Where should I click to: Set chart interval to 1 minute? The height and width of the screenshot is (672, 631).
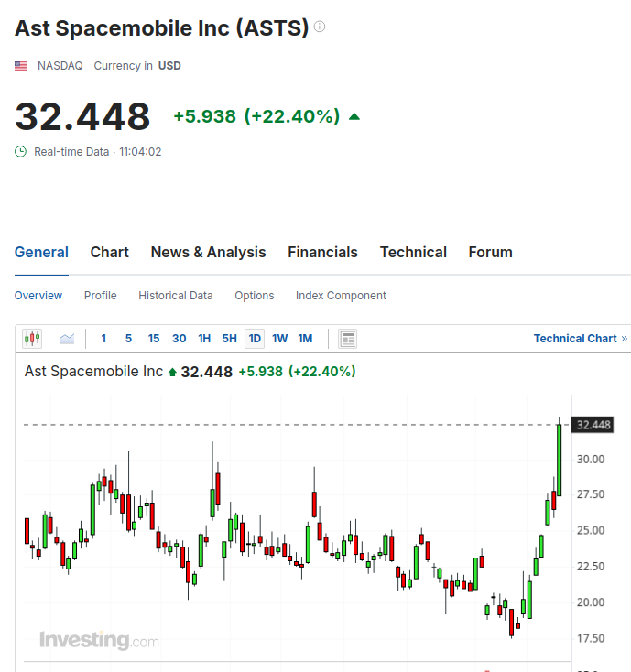coord(103,339)
